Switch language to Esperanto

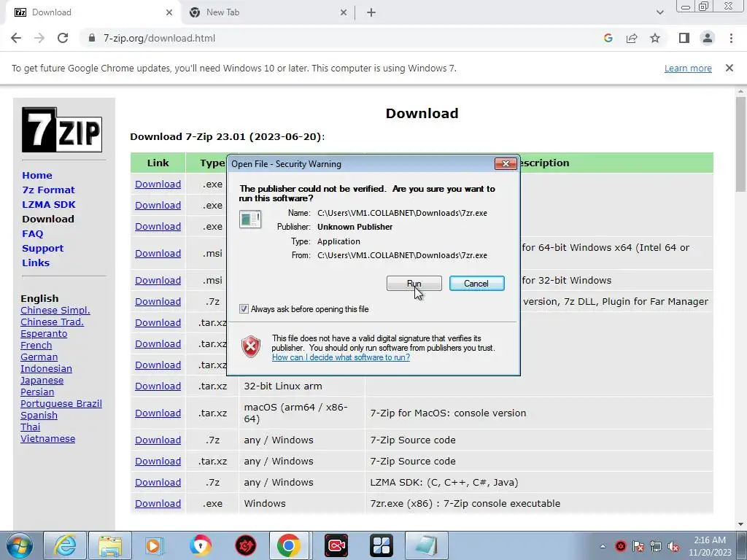click(44, 334)
